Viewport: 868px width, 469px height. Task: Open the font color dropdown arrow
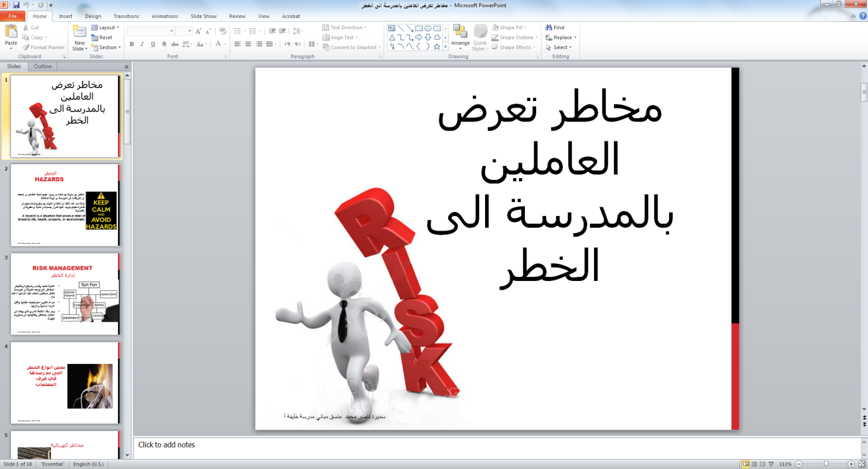point(226,45)
